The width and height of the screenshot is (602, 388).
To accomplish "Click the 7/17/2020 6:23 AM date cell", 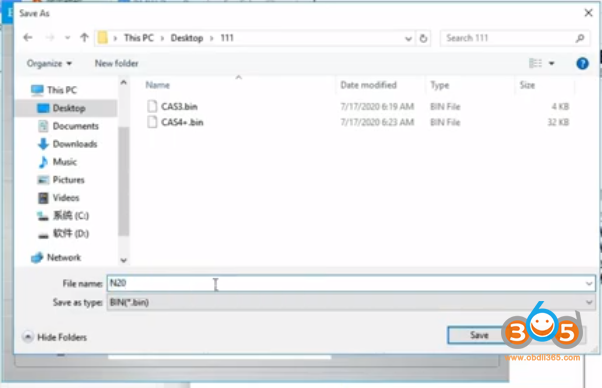I will [377, 122].
